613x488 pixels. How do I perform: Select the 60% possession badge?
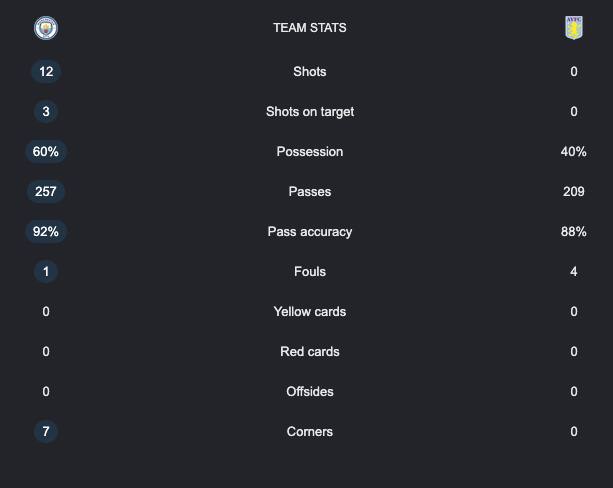[x=46, y=152]
